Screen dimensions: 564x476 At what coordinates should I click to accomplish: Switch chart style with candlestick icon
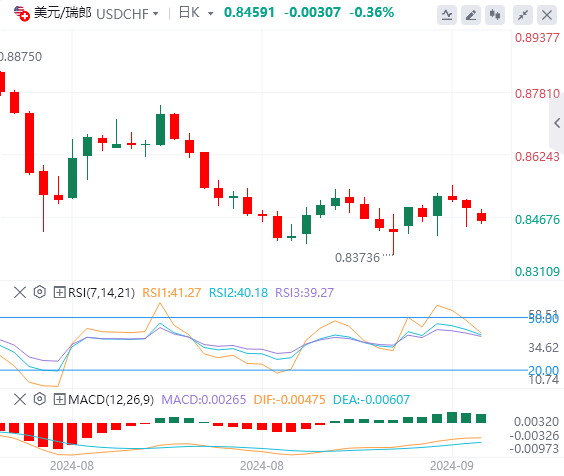pos(495,15)
